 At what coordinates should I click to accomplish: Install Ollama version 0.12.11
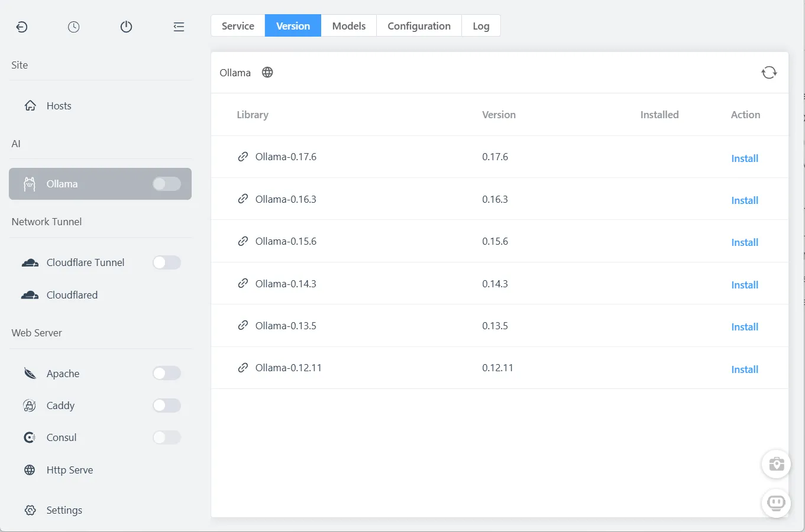(744, 369)
